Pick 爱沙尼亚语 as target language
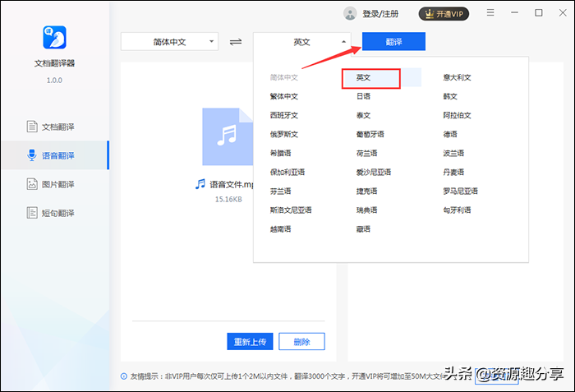Image resolution: width=575 pixels, height=392 pixels. [374, 172]
